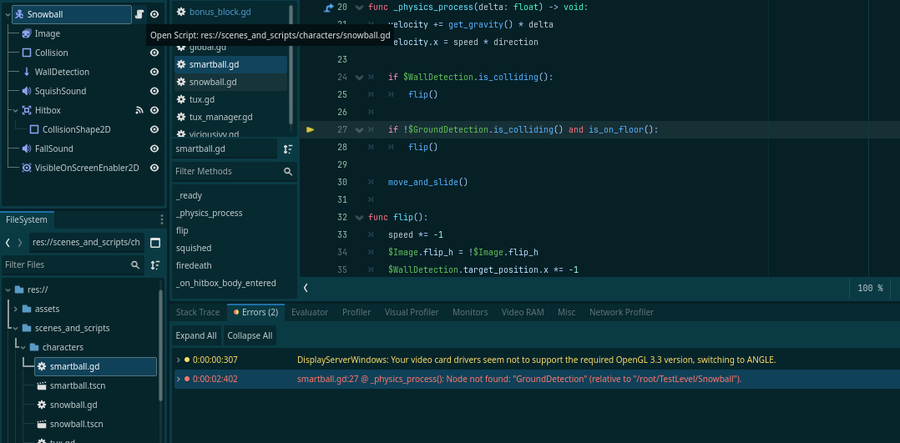Viewport: 900px width, 443px height.
Task: Toggle method sort order beside smartball.gd
Action: coord(288,149)
